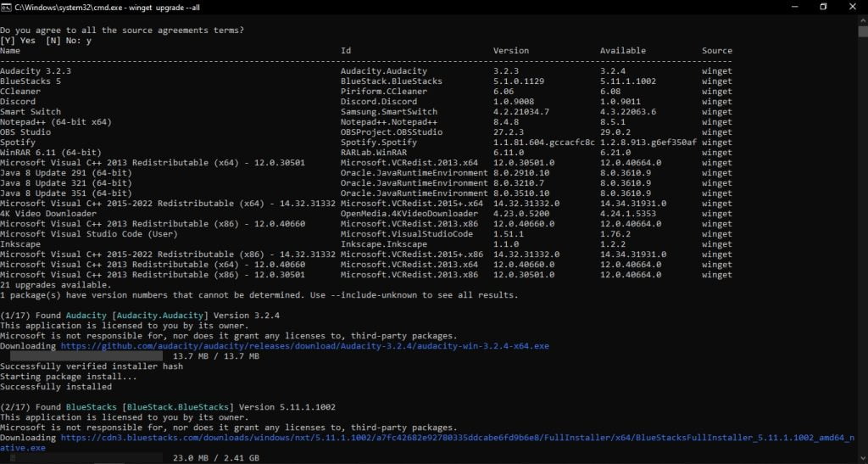Click the available version "6.08"

tap(610, 92)
